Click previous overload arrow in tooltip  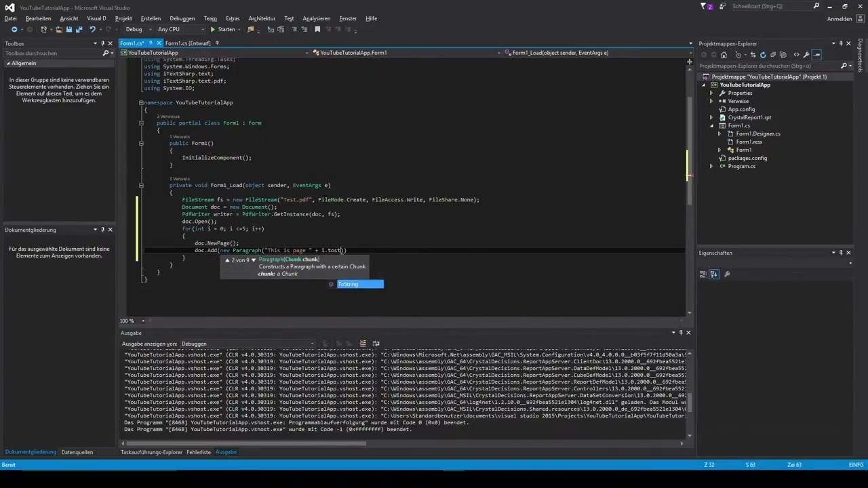point(228,260)
